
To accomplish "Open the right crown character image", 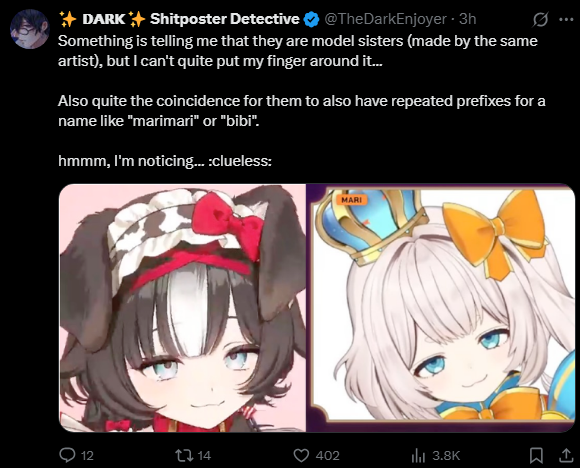I will [441, 308].
